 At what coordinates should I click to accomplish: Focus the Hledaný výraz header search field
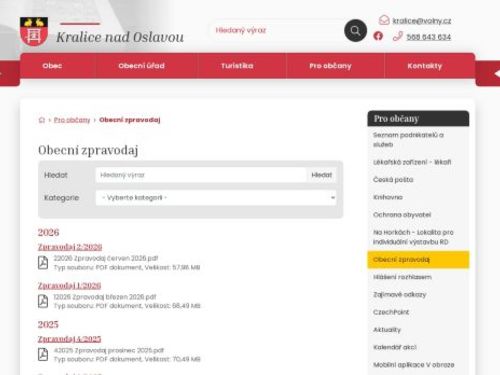(x=277, y=30)
